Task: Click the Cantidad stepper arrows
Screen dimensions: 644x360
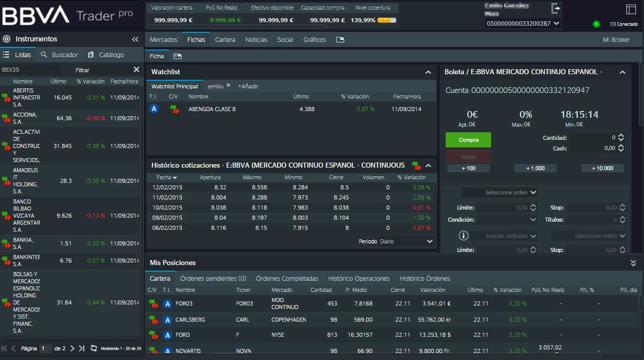Action: tap(621, 137)
